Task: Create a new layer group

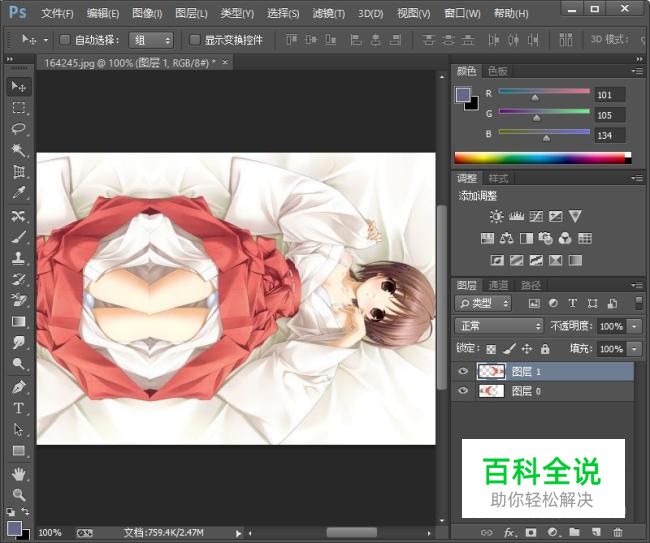Action: (x=574, y=532)
